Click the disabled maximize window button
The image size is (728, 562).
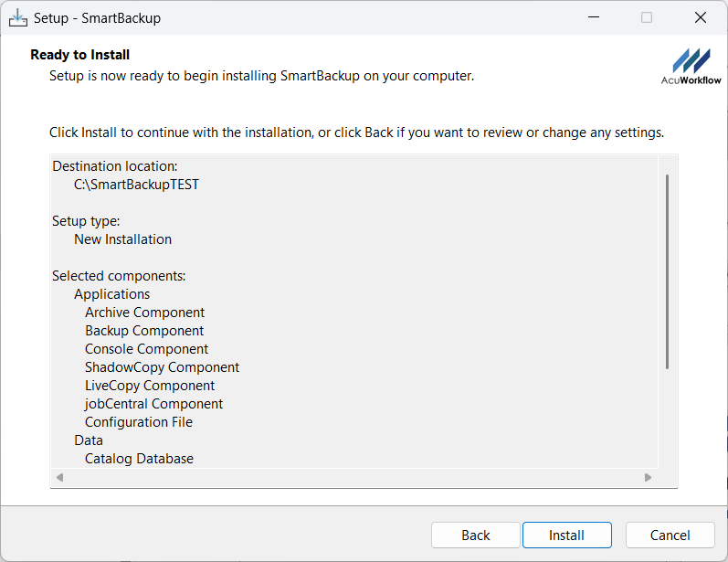(647, 17)
